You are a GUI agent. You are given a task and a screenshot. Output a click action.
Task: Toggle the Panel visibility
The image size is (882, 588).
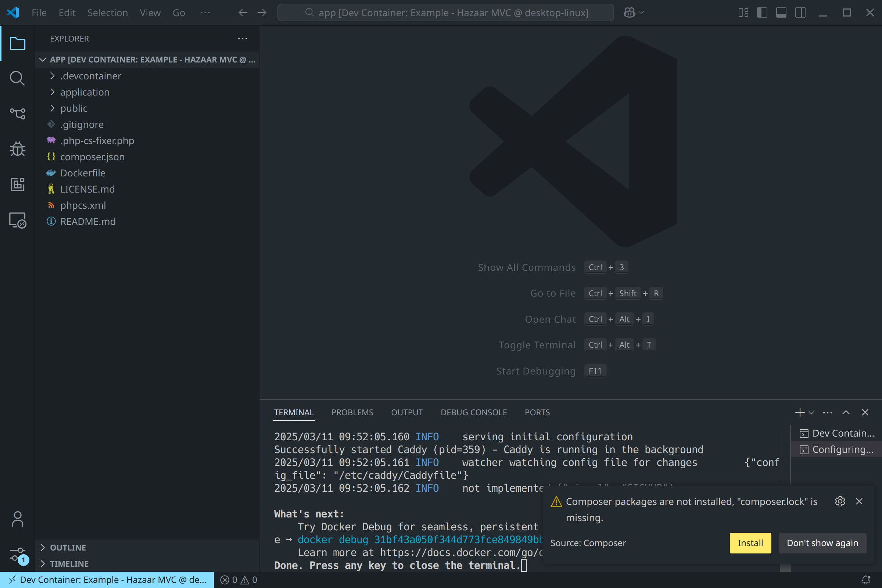pyautogui.click(x=781, y=12)
